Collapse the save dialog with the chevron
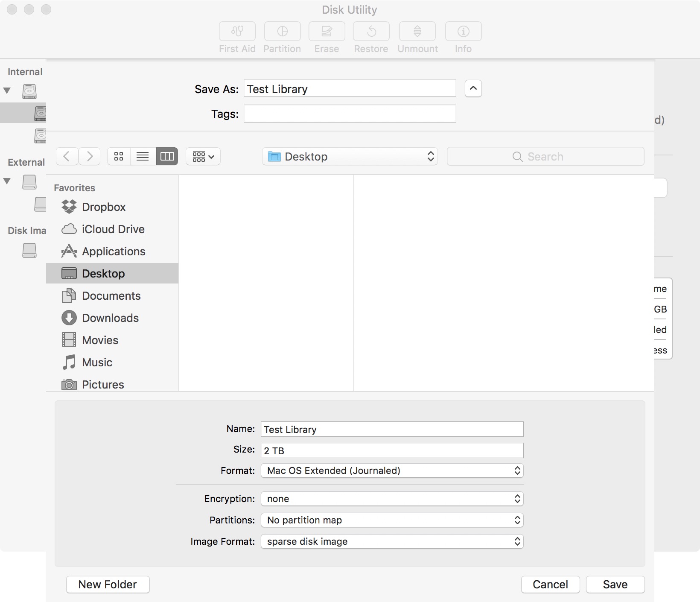 [472, 88]
